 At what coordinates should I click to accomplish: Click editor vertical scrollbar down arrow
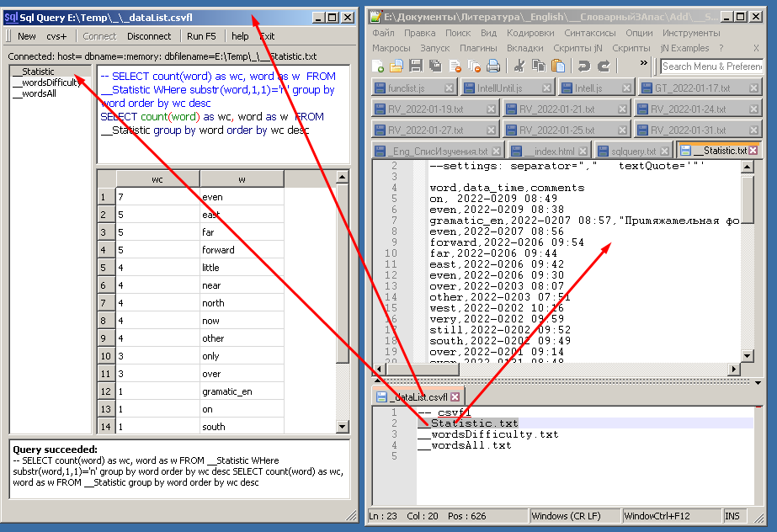[x=748, y=355]
